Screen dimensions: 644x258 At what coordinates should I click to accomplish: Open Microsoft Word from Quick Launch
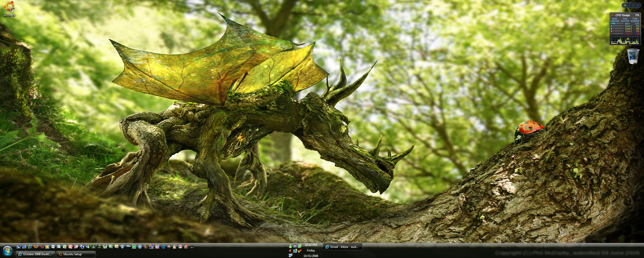point(53,247)
